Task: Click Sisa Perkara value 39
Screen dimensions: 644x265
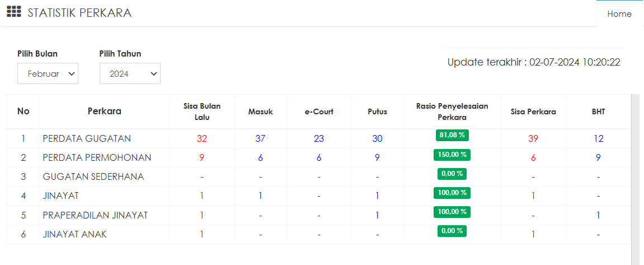Action: [x=533, y=138]
